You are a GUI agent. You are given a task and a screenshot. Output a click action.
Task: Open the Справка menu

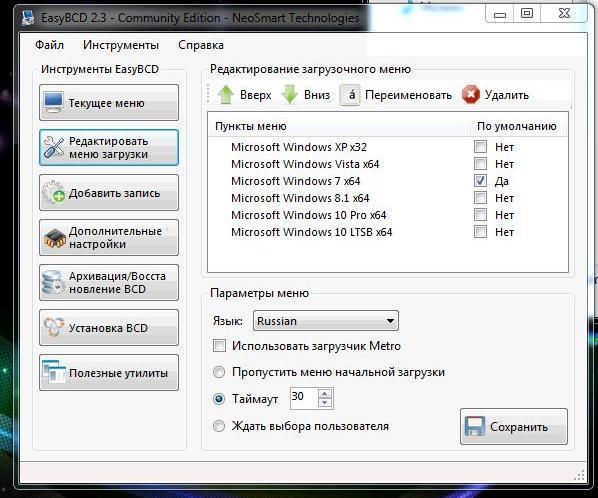201,45
